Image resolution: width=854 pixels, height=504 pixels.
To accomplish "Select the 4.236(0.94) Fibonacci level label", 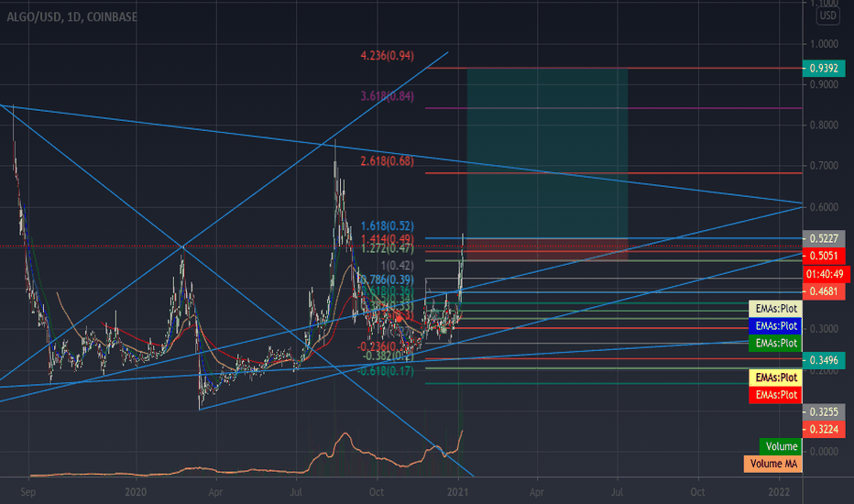I will (388, 56).
